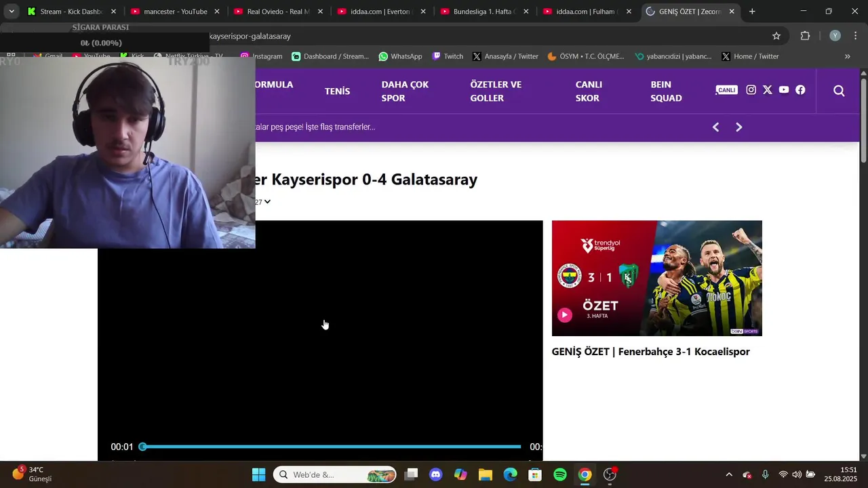Go to next news ticker headline

(739, 127)
